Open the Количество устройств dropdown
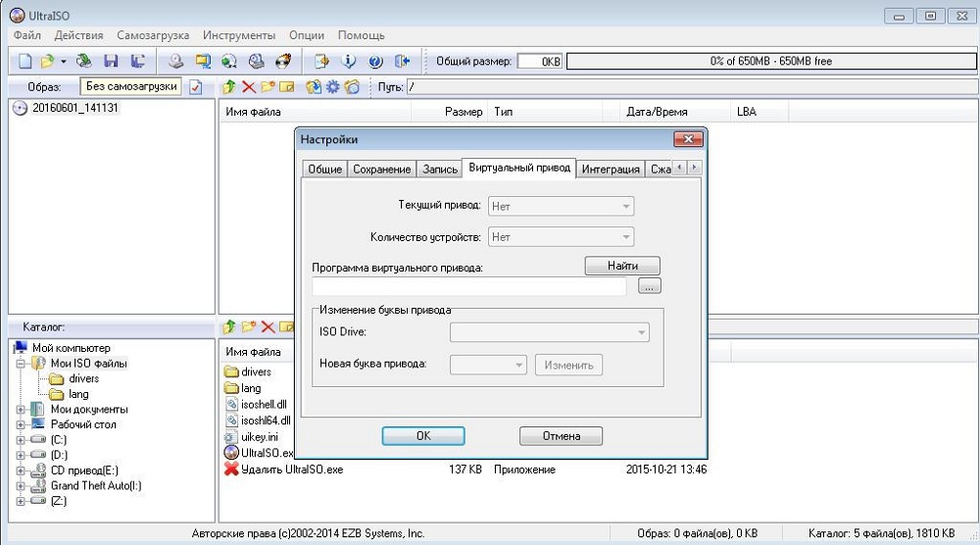This screenshot has width=980, height=545. [561, 237]
